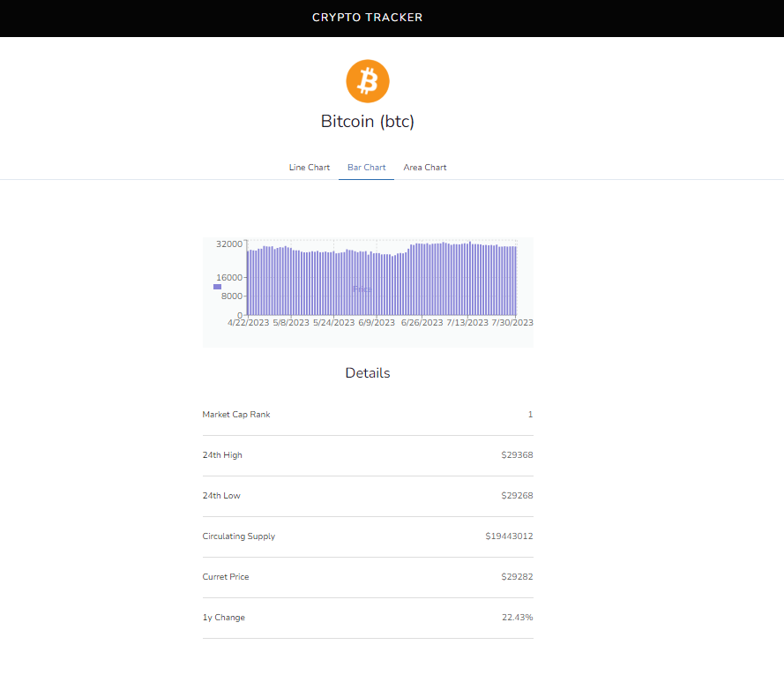
Task: Click the 24th High label
Action: pyautogui.click(x=222, y=454)
